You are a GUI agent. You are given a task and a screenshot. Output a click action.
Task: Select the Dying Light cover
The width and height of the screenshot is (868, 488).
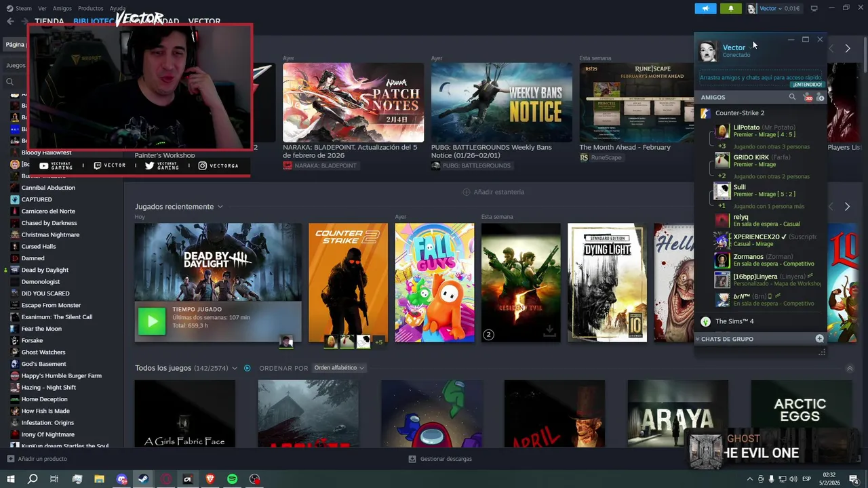tap(607, 283)
